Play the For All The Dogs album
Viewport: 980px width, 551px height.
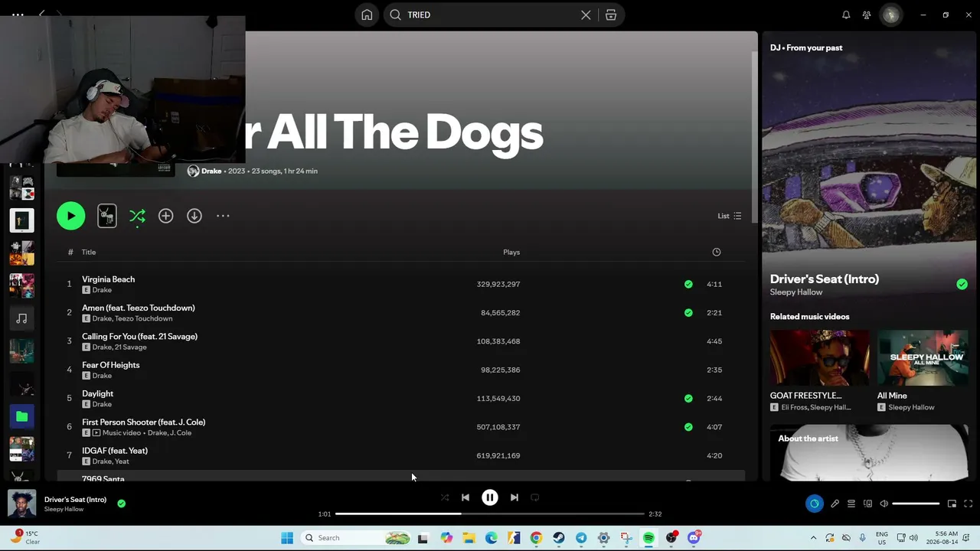[70, 216]
